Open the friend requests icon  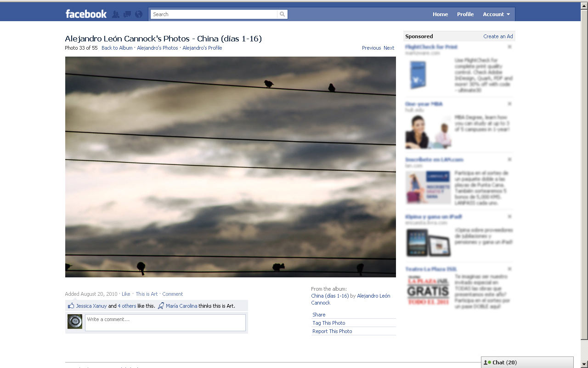pos(116,14)
